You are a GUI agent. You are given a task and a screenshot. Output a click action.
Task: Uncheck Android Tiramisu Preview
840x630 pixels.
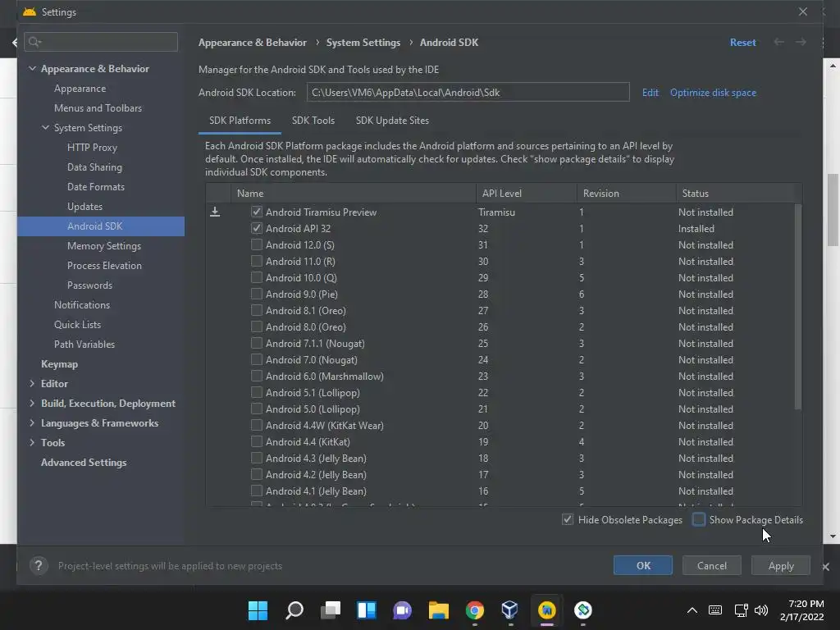point(257,212)
